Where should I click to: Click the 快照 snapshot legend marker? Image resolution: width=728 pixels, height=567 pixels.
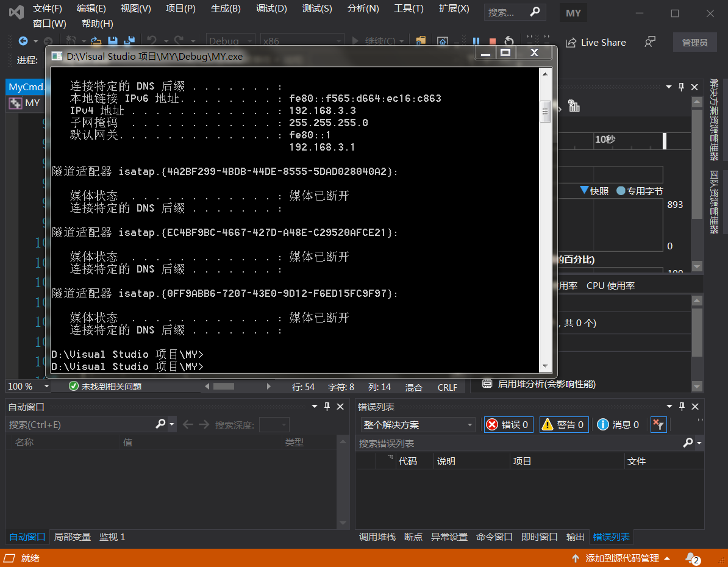[x=585, y=190]
